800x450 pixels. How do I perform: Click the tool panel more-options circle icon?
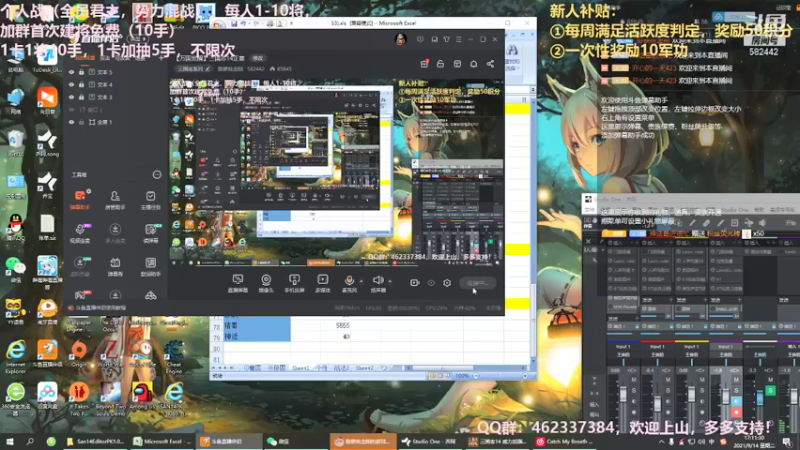[x=157, y=174]
